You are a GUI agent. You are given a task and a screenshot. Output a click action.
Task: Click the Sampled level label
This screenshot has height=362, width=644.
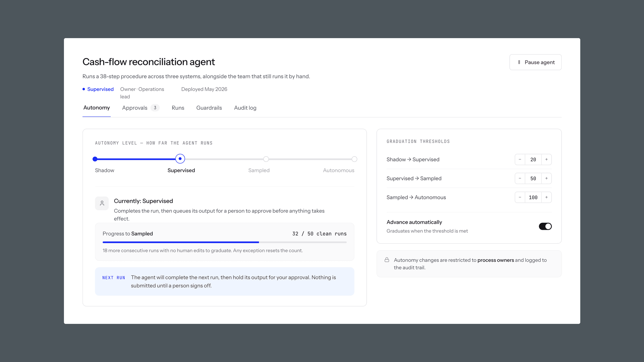[259, 170]
